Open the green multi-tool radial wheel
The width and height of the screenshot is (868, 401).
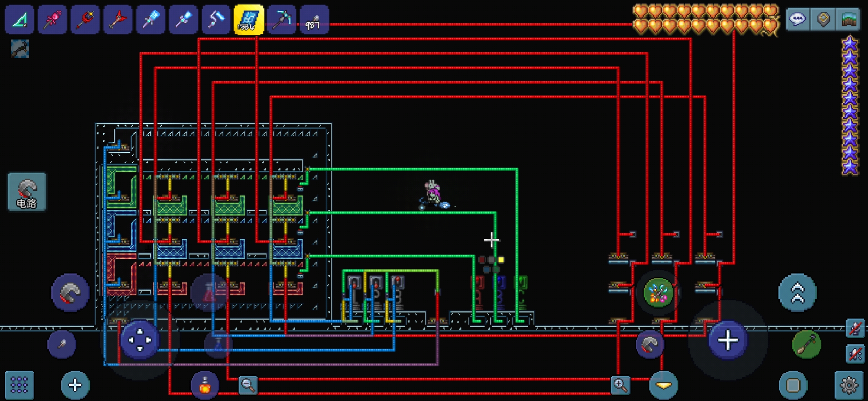pos(658,293)
